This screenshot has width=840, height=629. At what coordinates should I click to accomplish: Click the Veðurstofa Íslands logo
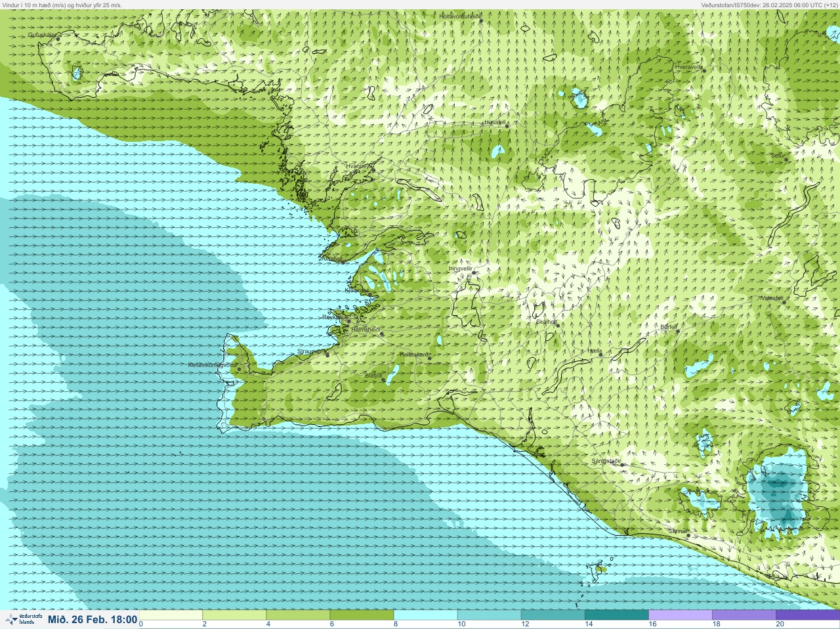(24, 619)
